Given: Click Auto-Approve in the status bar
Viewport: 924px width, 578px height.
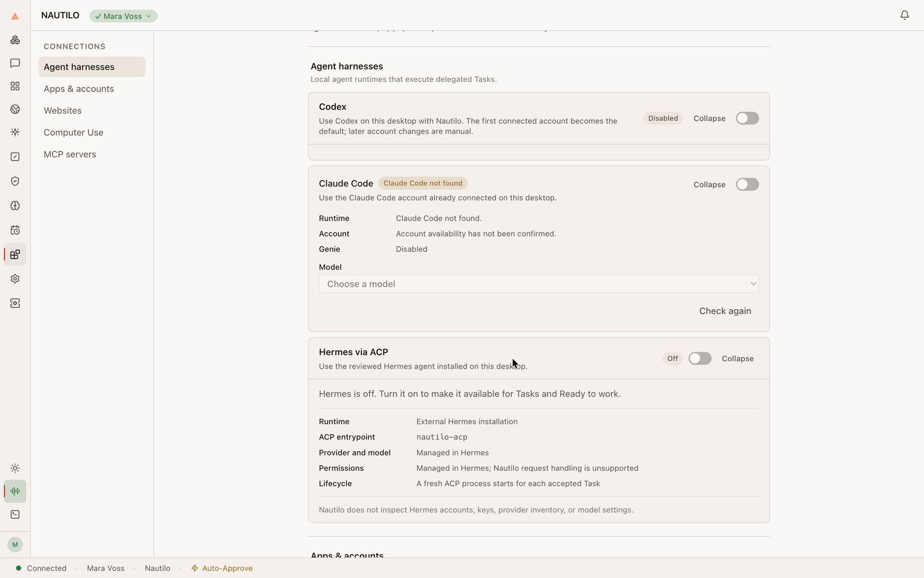Looking at the screenshot, I should (x=227, y=569).
